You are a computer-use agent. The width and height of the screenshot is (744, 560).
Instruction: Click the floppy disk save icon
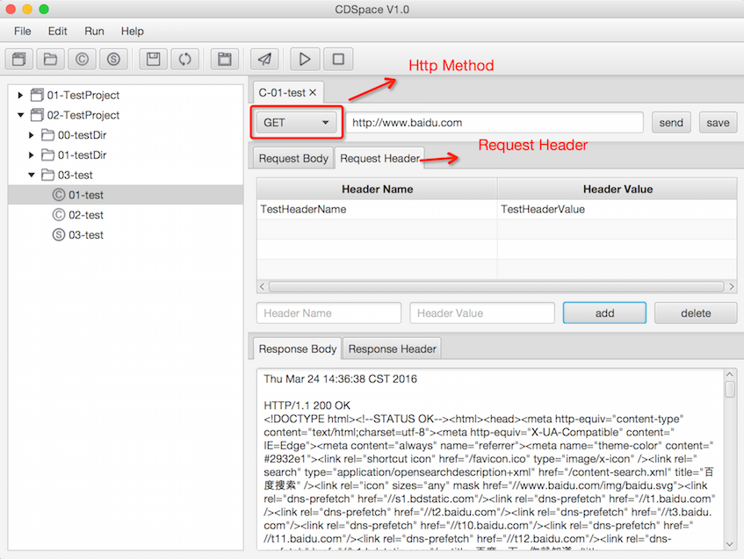pyautogui.click(x=154, y=60)
